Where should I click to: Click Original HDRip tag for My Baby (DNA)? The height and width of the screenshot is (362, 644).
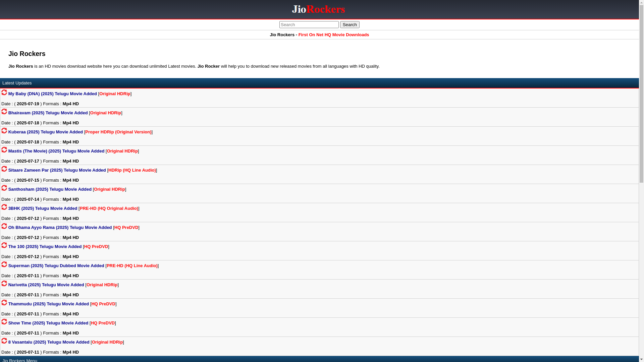click(x=115, y=94)
